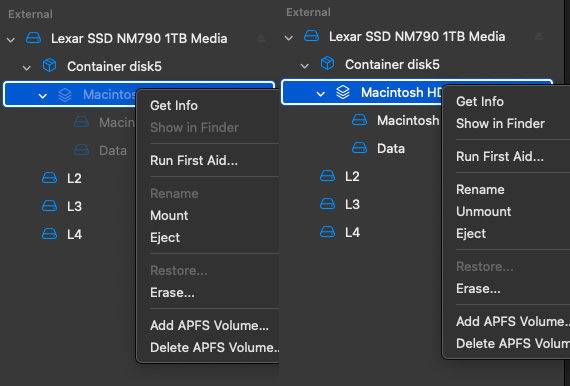Screen dimensions: 570x386
Task: Collapse the Macintosh HD chevron in right panel
Action: coord(320,94)
